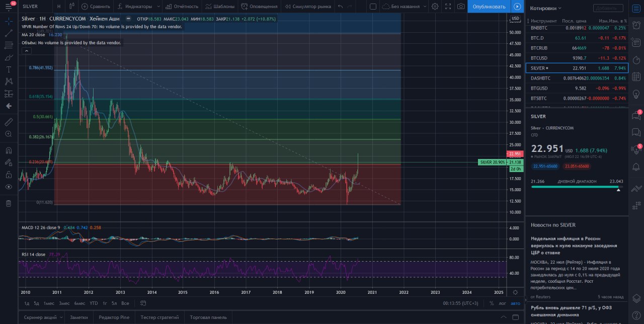Collapse the indicator legend chevron
The image size is (644, 324).
tap(26, 50)
